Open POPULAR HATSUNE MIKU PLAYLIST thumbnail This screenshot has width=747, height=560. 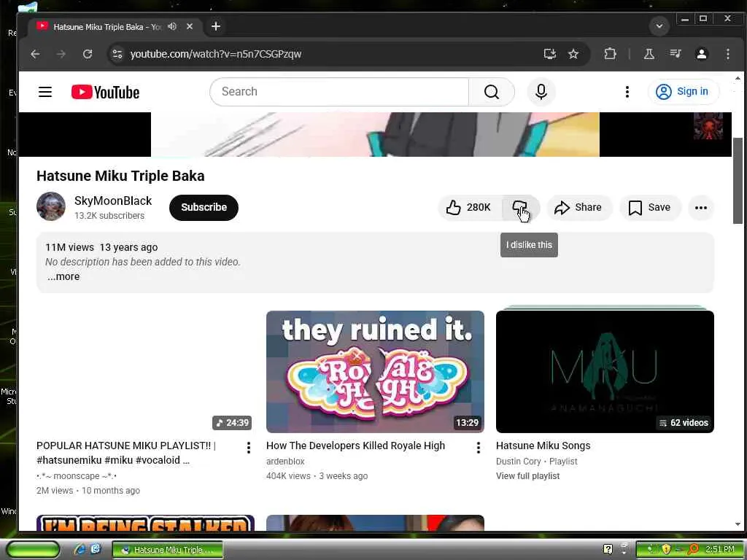[145, 372]
